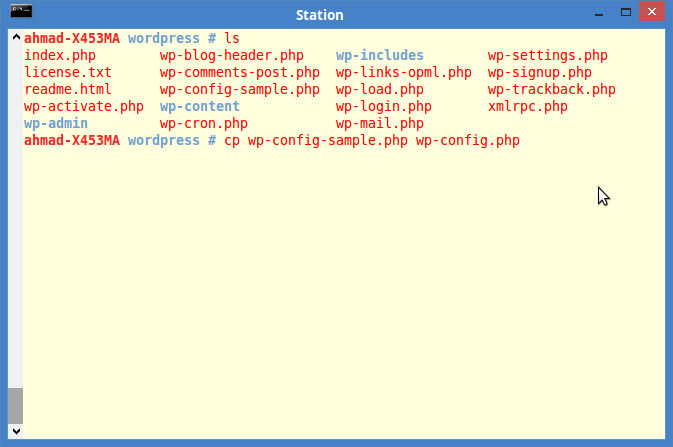This screenshot has width=673, height=447.
Task: Click wp-config.php at end of cp command
Action: [x=467, y=141]
